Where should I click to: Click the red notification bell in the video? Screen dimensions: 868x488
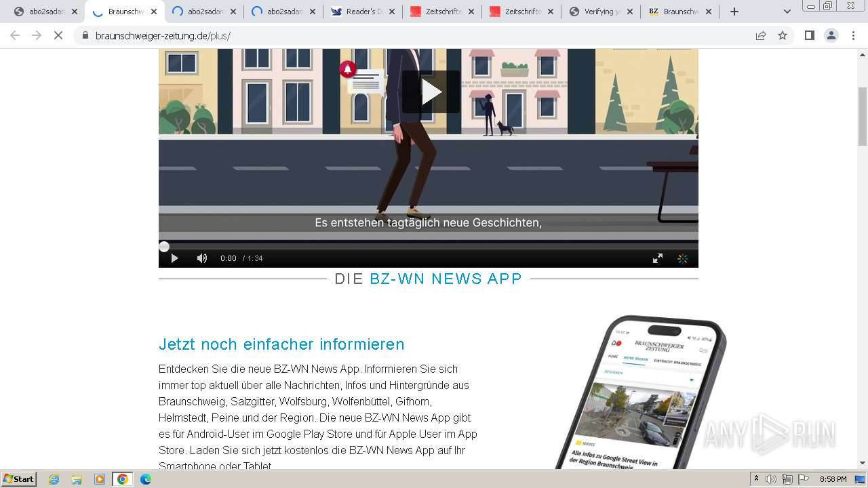(x=348, y=69)
